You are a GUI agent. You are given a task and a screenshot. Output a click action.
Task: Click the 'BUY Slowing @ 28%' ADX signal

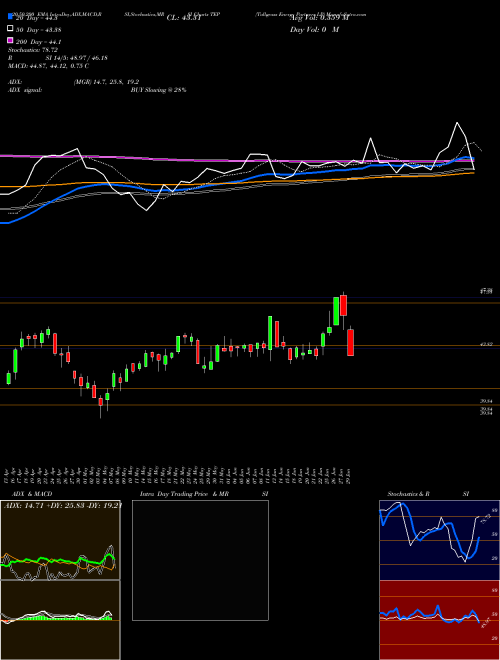tap(159, 90)
